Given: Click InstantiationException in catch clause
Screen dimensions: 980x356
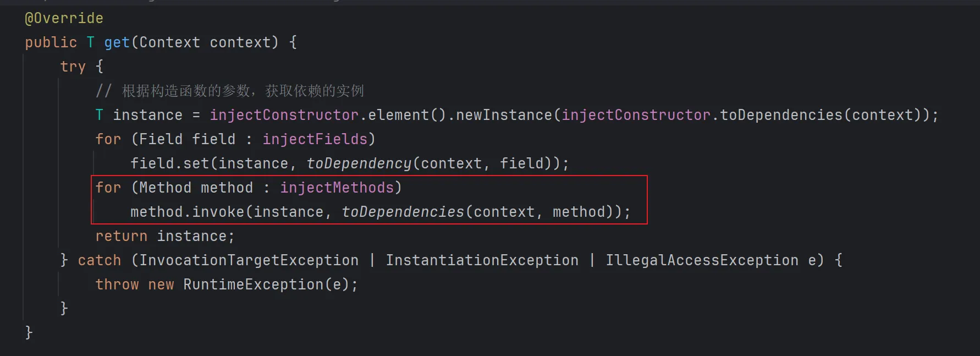Looking at the screenshot, I should tap(482, 260).
